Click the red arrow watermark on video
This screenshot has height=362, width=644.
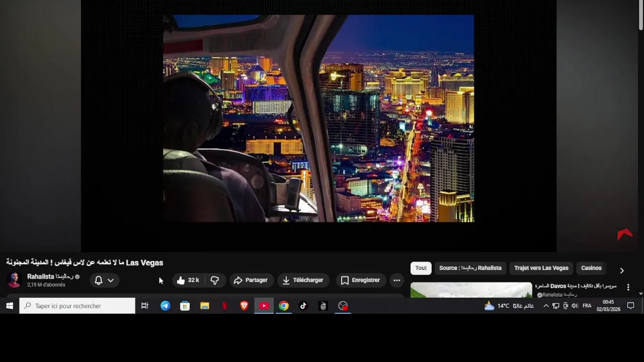click(625, 234)
